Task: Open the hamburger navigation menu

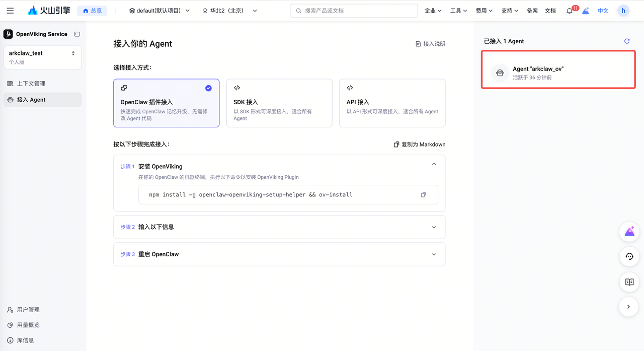Action: tap(10, 11)
